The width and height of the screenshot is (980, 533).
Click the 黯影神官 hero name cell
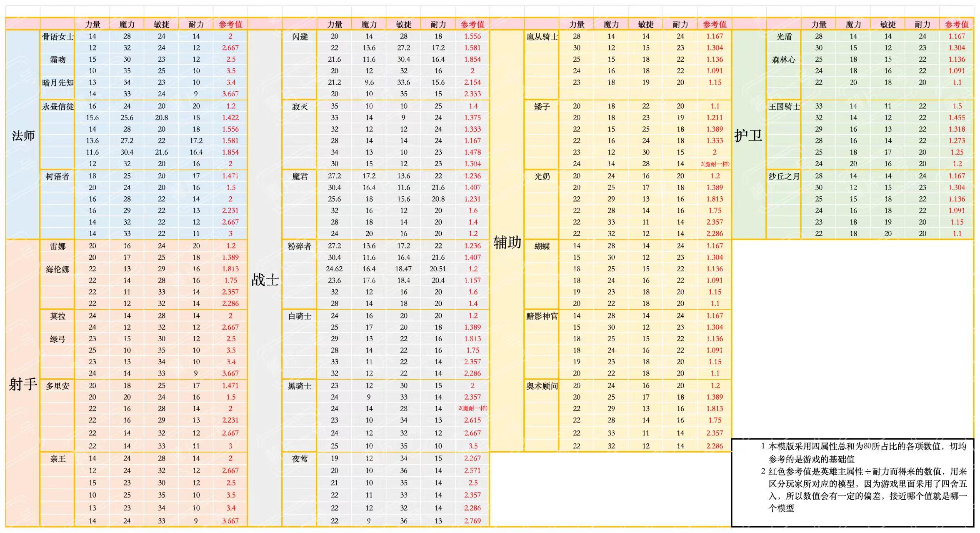click(542, 316)
